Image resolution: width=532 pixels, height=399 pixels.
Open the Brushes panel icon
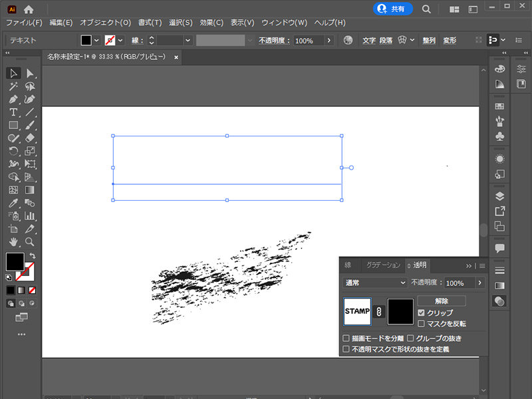[499, 120]
